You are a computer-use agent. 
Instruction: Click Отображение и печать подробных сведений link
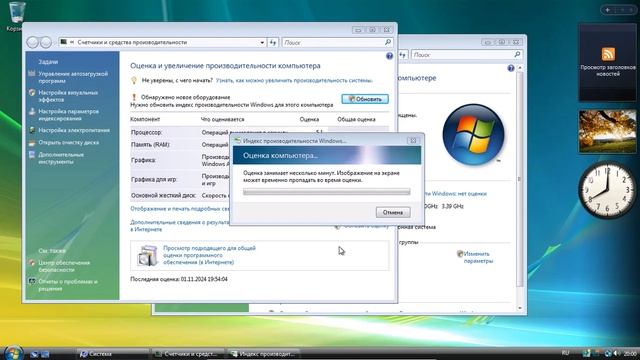180,209
